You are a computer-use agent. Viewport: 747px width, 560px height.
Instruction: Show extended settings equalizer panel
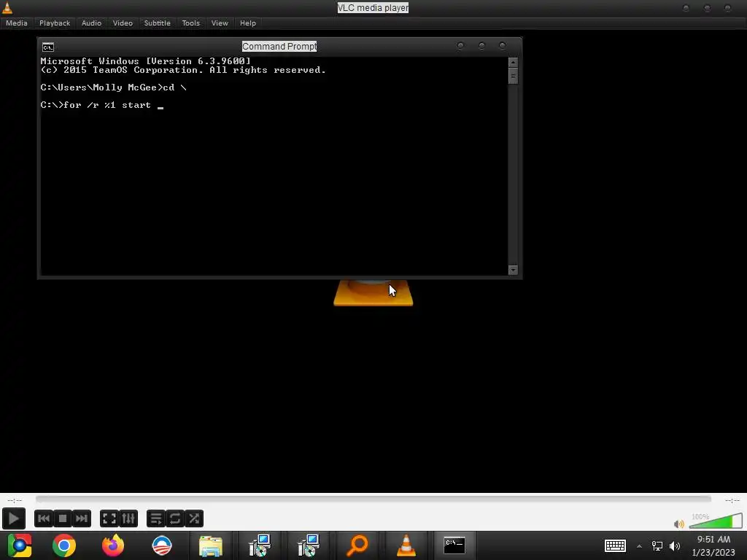pos(128,518)
